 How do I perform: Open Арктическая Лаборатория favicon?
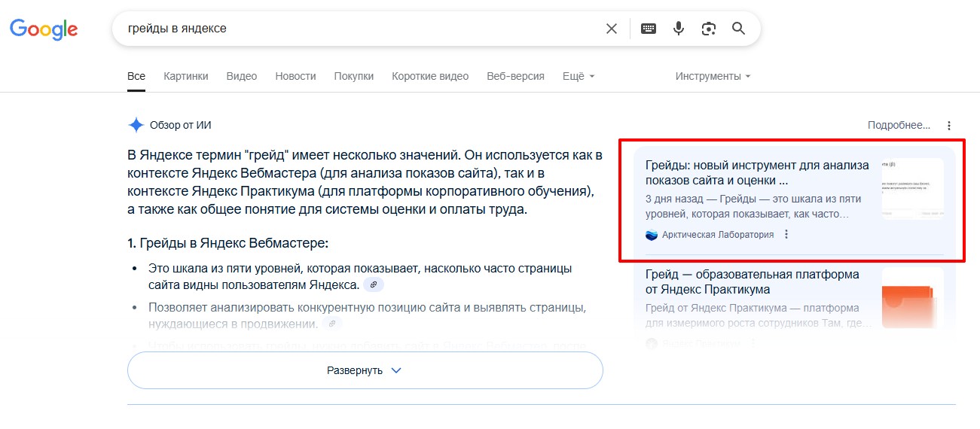click(x=652, y=234)
